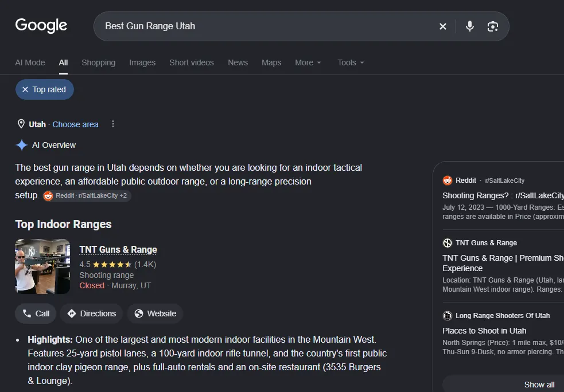Switch to Short videos tab
This screenshot has width=564, height=392.
(192, 62)
